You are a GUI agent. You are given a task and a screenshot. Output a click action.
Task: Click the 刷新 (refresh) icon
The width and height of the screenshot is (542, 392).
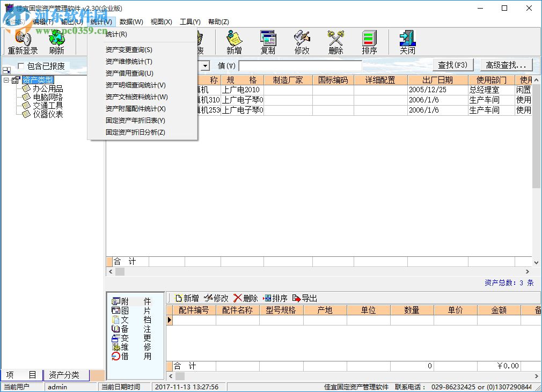point(56,41)
